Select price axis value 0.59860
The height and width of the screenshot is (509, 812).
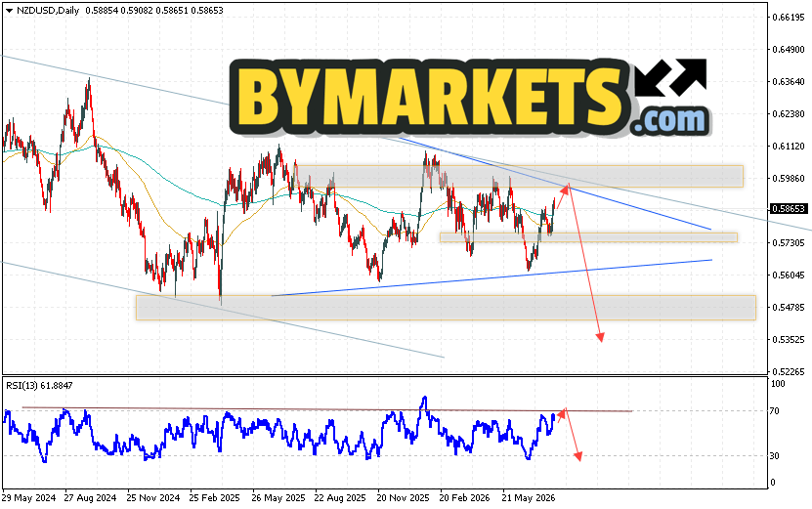[x=789, y=178]
